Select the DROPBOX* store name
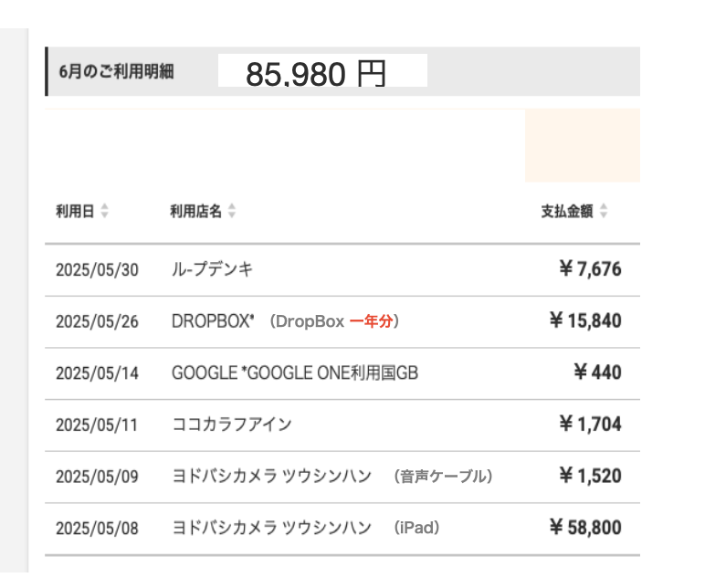The width and height of the screenshot is (705, 588). pos(213,321)
